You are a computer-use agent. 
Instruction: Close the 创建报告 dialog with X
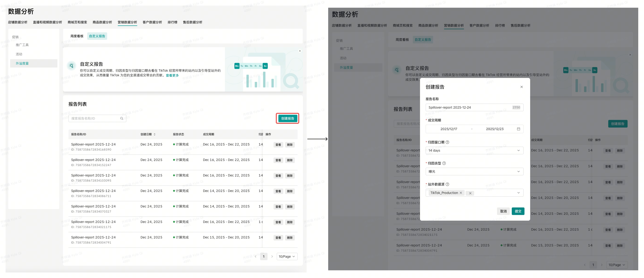(521, 87)
